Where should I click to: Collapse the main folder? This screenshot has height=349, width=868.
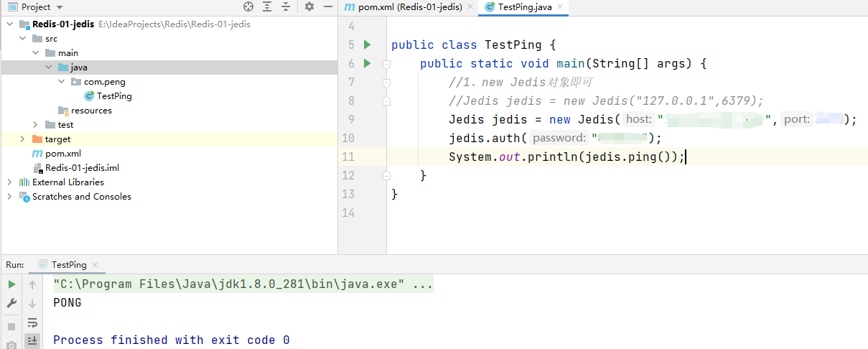[x=35, y=52]
